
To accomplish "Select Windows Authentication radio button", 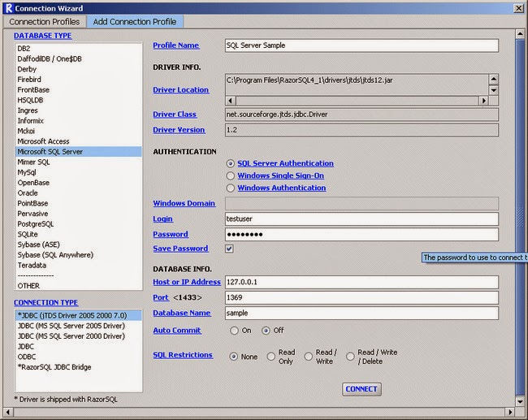I will (231, 188).
